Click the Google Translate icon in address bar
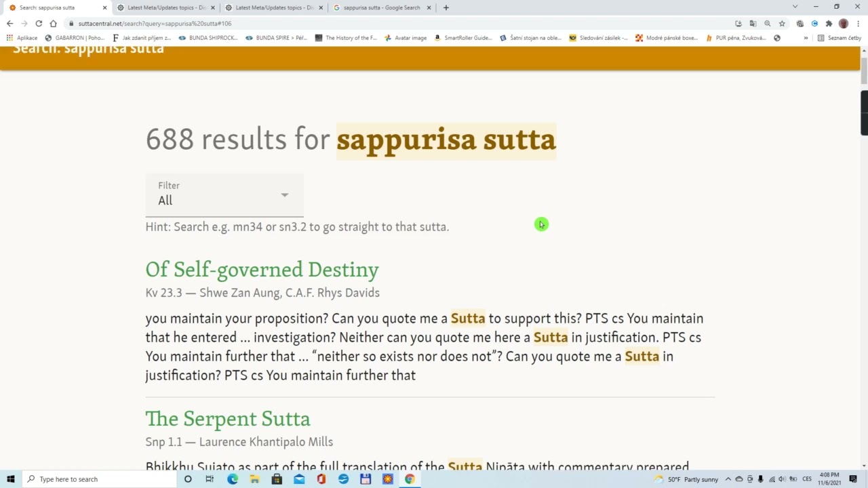 (x=753, y=24)
